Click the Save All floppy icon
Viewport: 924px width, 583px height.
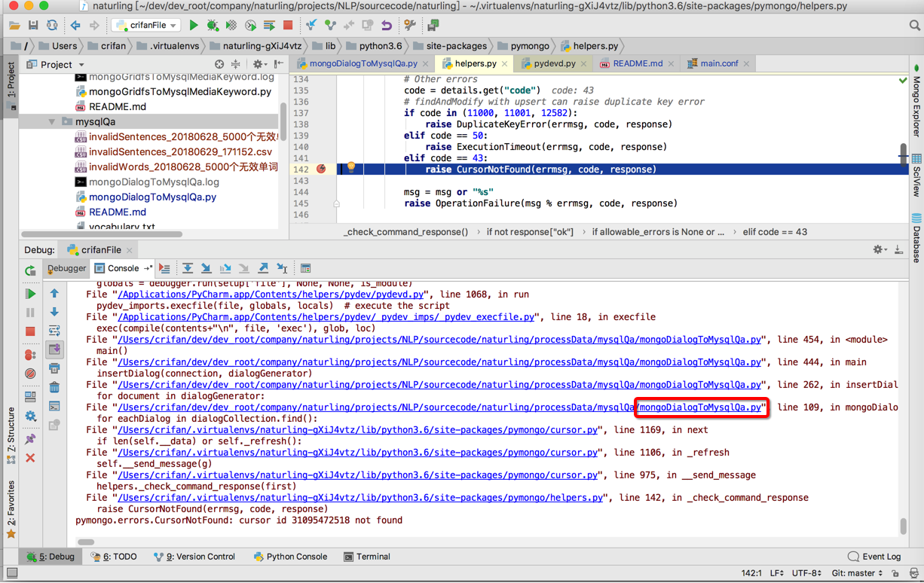click(x=33, y=25)
